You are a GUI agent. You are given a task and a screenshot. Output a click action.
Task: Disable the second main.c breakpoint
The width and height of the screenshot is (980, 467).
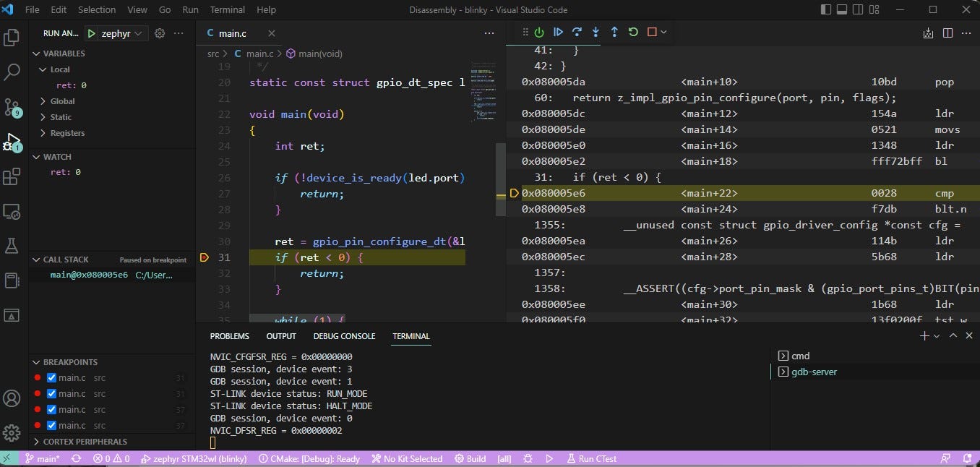pos(51,393)
